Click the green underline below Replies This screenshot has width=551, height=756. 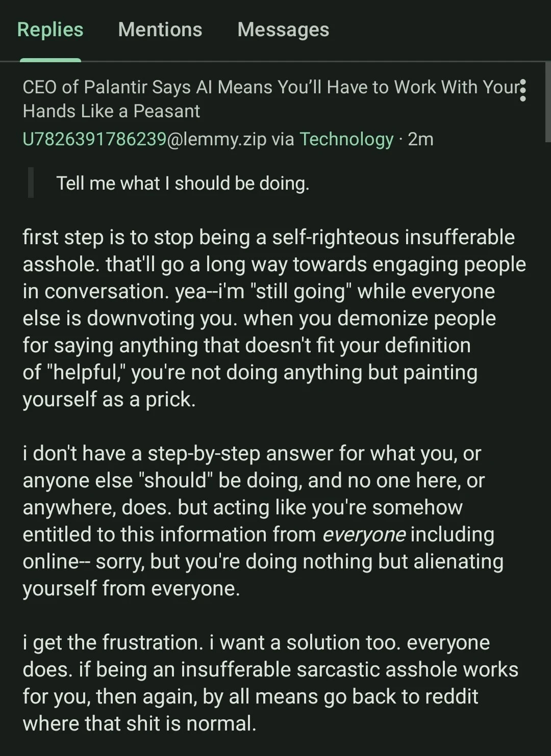(50, 60)
